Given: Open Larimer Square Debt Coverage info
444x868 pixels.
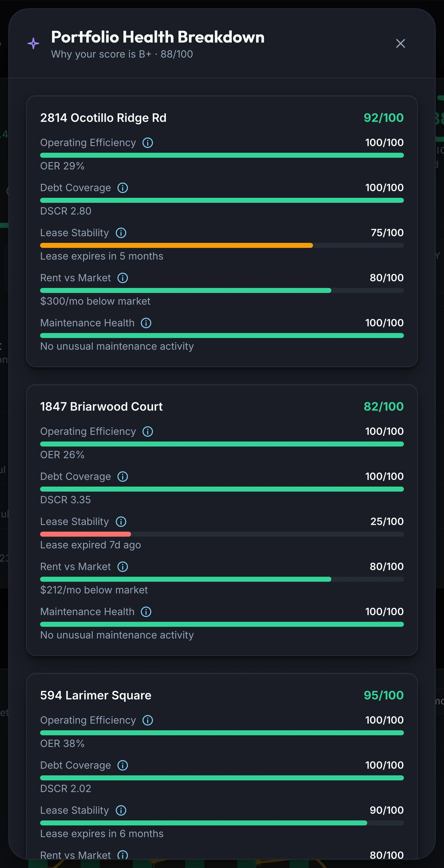Looking at the screenshot, I should click(123, 766).
